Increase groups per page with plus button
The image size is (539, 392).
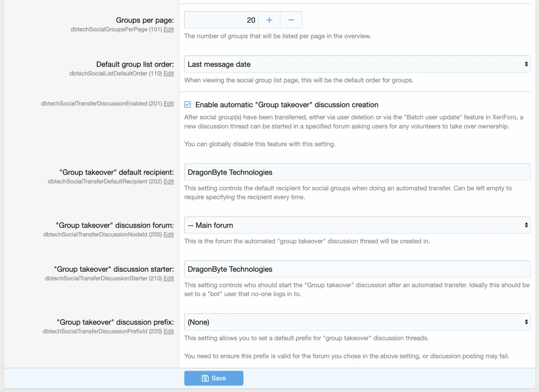[269, 20]
